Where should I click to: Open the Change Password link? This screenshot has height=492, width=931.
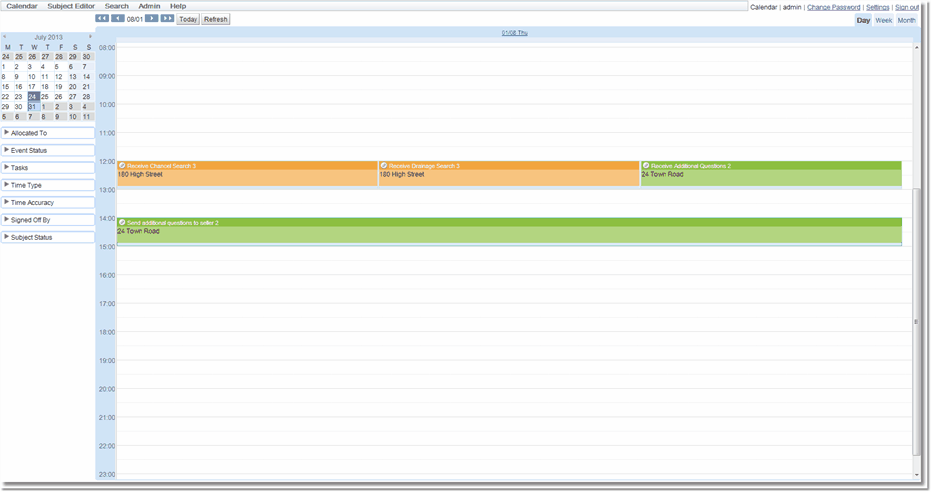[x=833, y=7]
